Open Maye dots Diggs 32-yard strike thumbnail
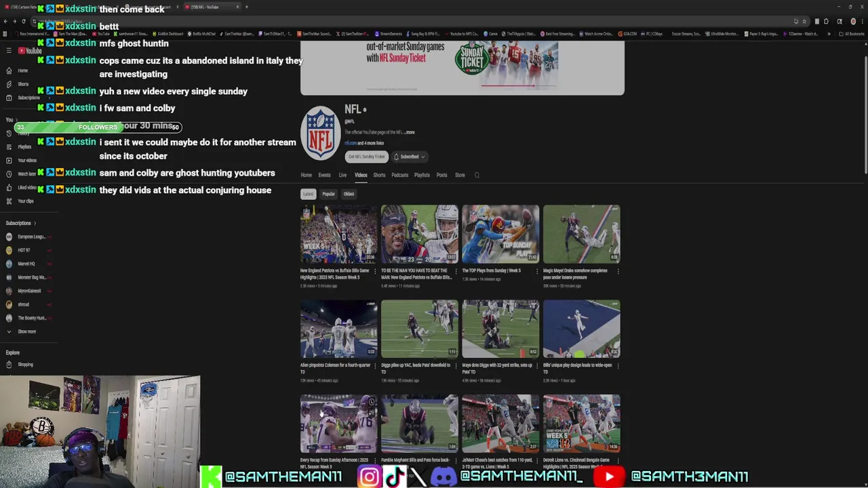Screen dimensions: 868x488 tap(500, 329)
